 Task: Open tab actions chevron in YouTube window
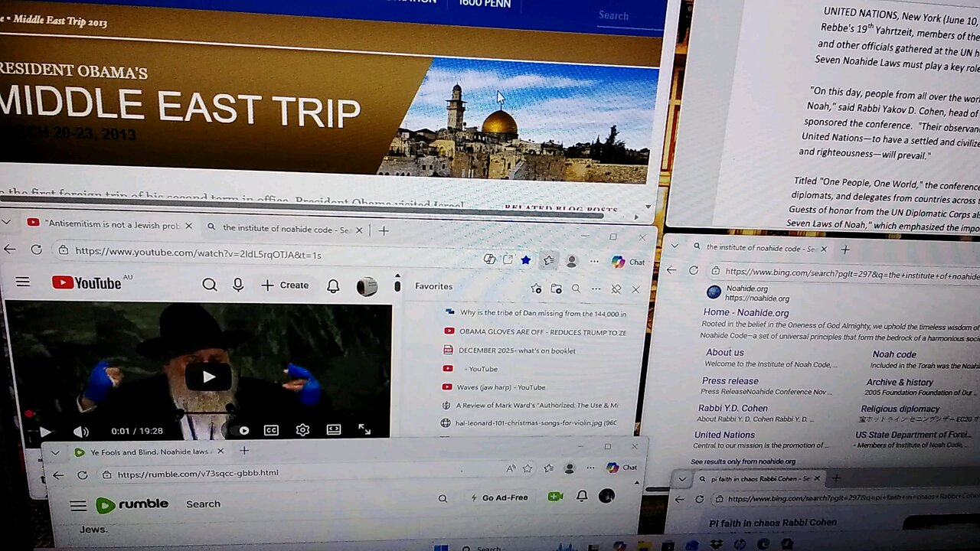click(7, 223)
